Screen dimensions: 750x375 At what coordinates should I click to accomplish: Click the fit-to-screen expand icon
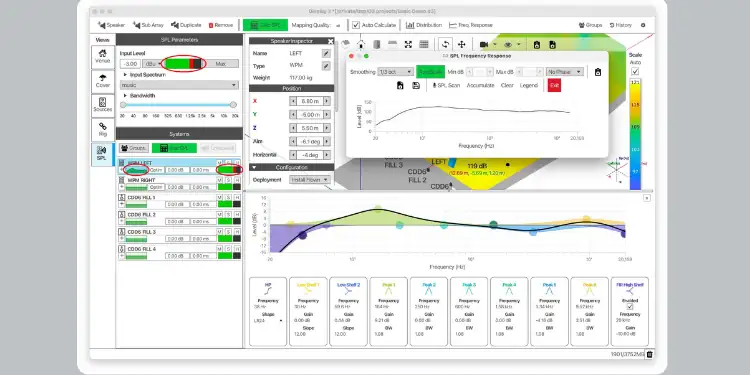point(408,44)
